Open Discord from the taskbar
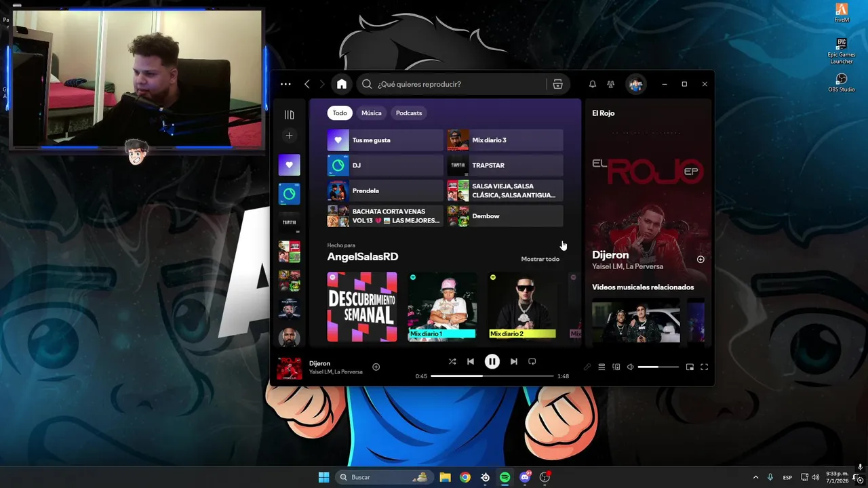The image size is (868, 488). pyautogui.click(x=525, y=477)
